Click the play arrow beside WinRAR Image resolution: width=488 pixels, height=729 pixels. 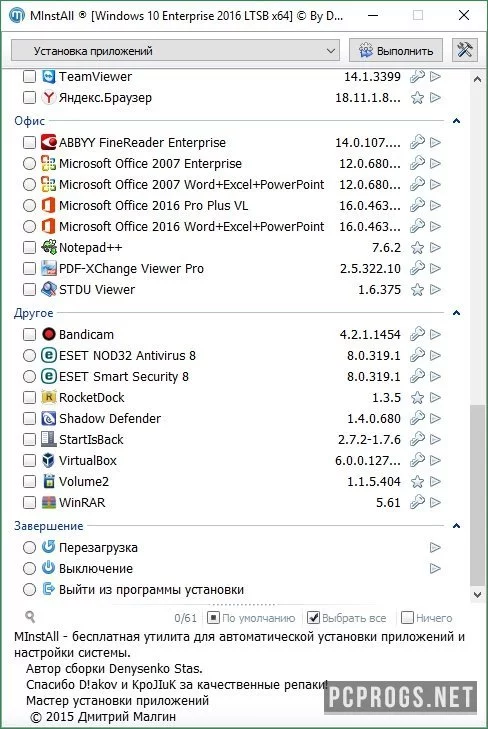(x=435, y=502)
